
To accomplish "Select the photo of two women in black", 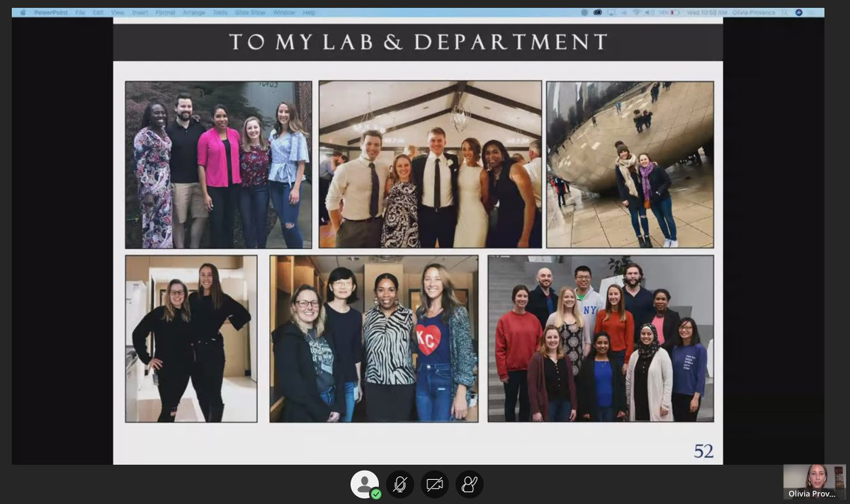I will (x=191, y=338).
